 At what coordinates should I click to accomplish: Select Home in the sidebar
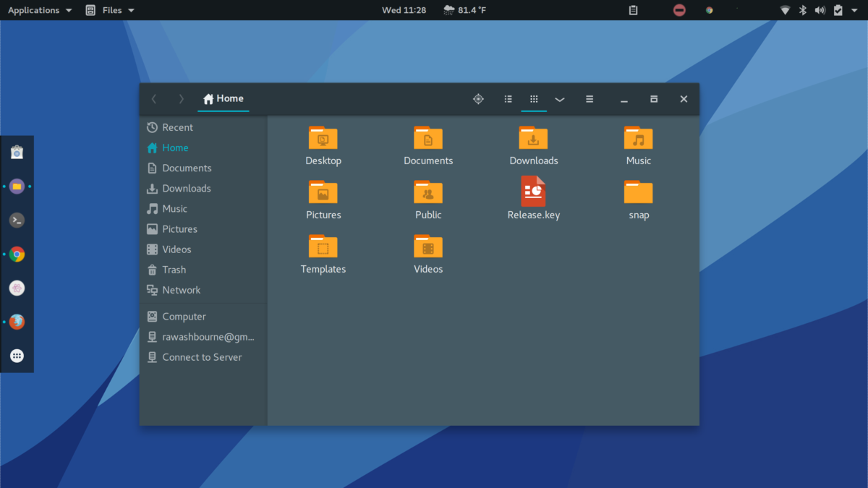(x=203, y=147)
